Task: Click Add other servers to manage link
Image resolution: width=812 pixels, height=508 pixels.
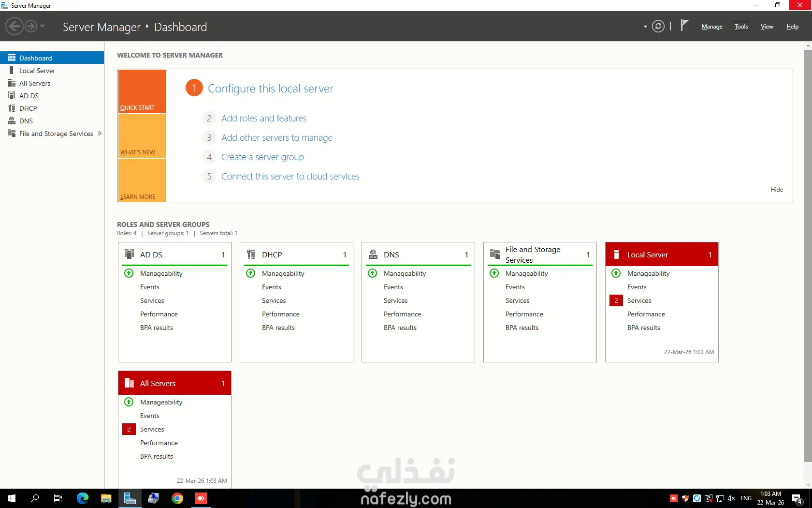Action: tap(277, 138)
